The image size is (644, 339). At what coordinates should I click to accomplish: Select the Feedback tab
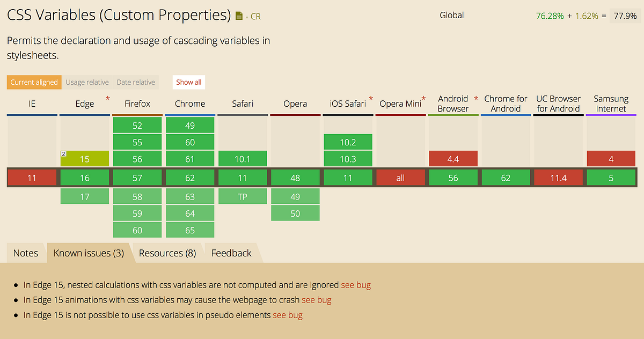point(231,253)
